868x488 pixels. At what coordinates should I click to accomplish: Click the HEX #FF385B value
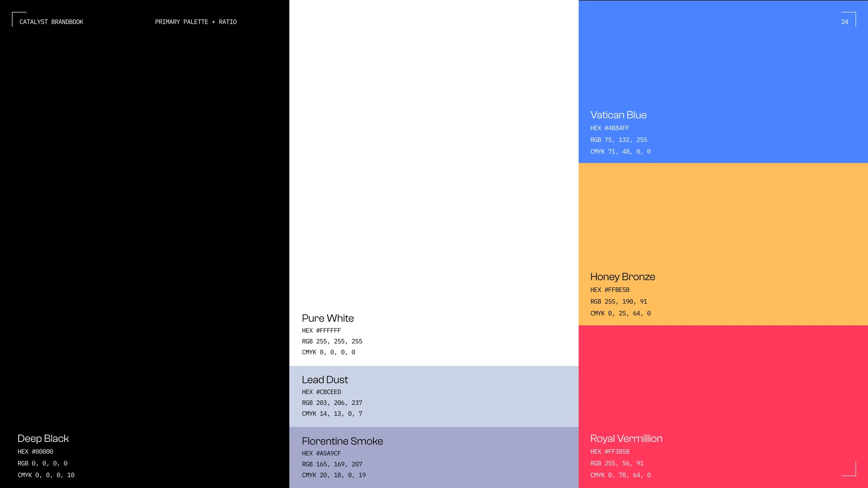(610, 452)
